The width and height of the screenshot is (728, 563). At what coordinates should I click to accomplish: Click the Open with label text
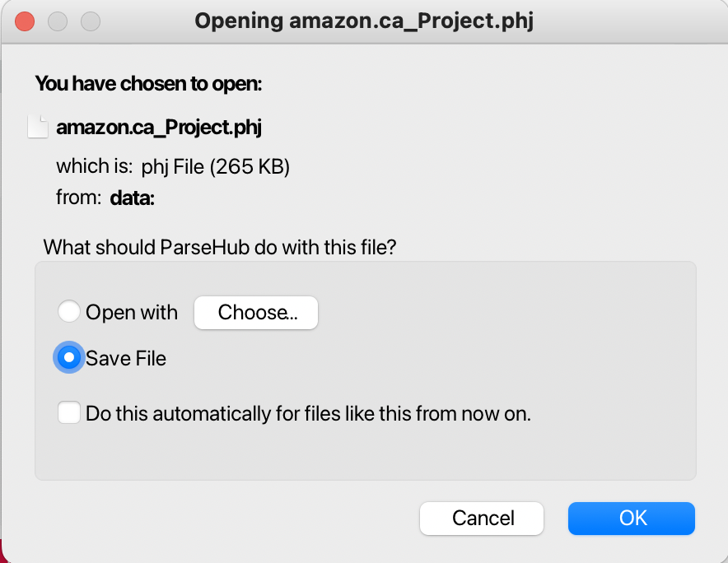point(132,312)
